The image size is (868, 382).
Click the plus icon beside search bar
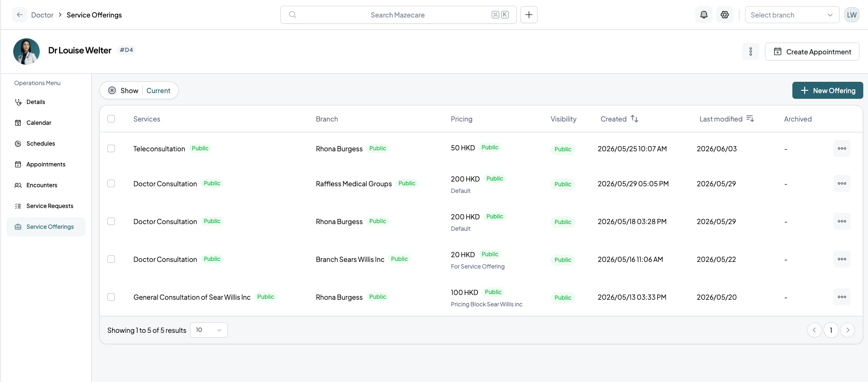[529, 15]
